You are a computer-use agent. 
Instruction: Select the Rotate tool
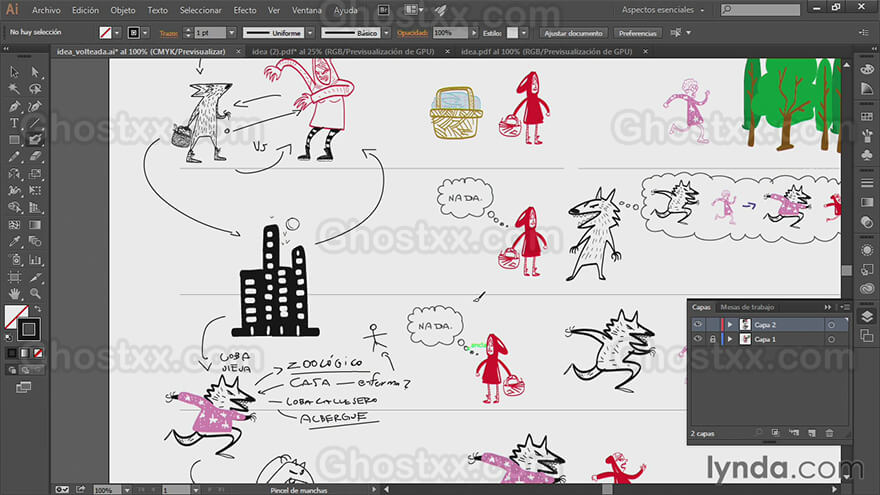(x=14, y=174)
